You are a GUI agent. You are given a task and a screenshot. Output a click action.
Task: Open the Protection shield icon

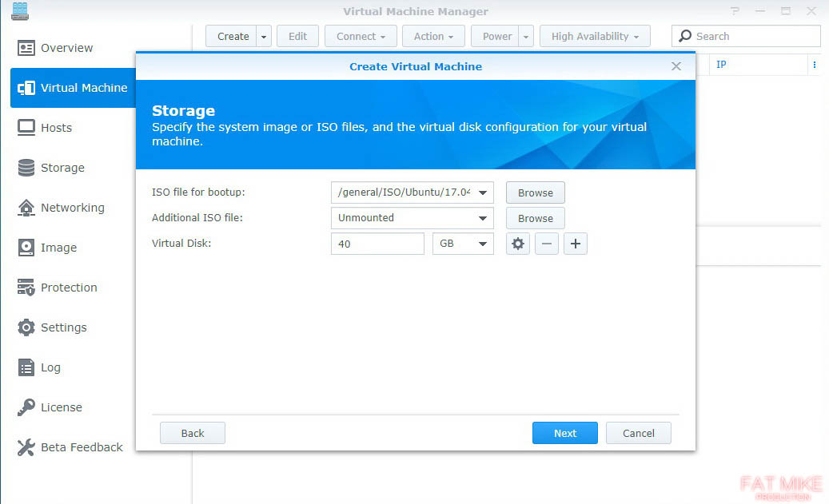click(26, 288)
